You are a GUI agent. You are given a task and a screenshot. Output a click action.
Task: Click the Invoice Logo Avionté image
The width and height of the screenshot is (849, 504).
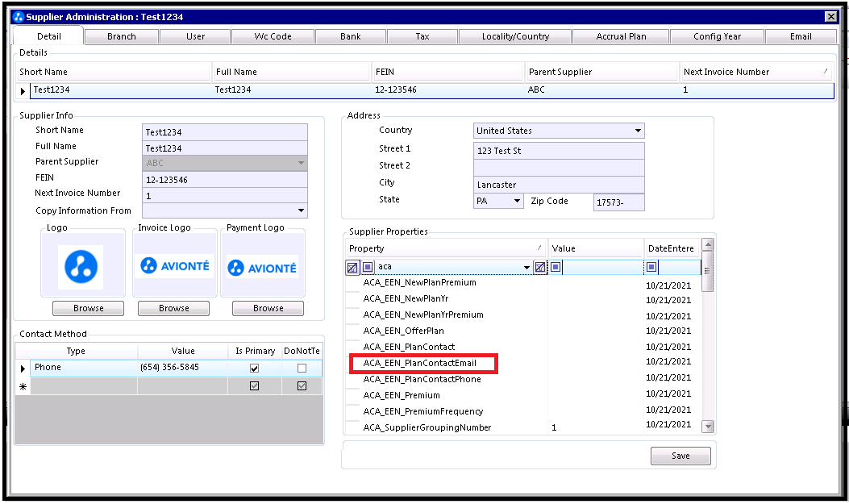pyautogui.click(x=174, y=266)
